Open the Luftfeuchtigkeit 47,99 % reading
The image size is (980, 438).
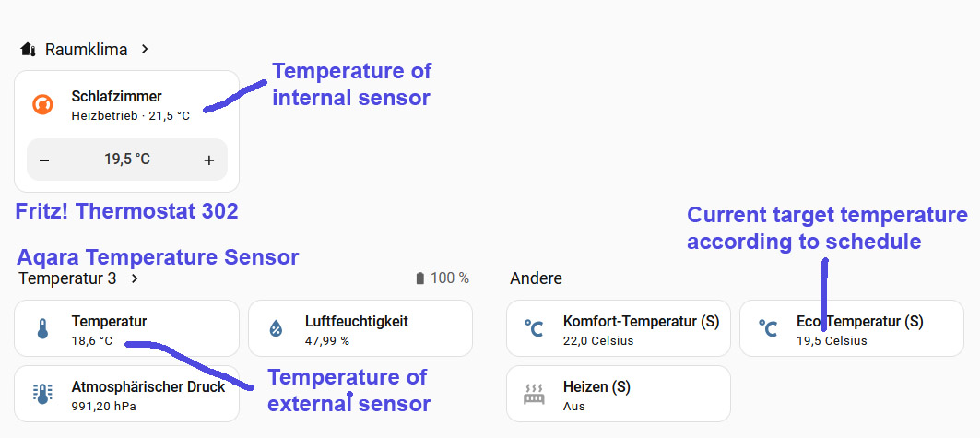coord(327,340)
